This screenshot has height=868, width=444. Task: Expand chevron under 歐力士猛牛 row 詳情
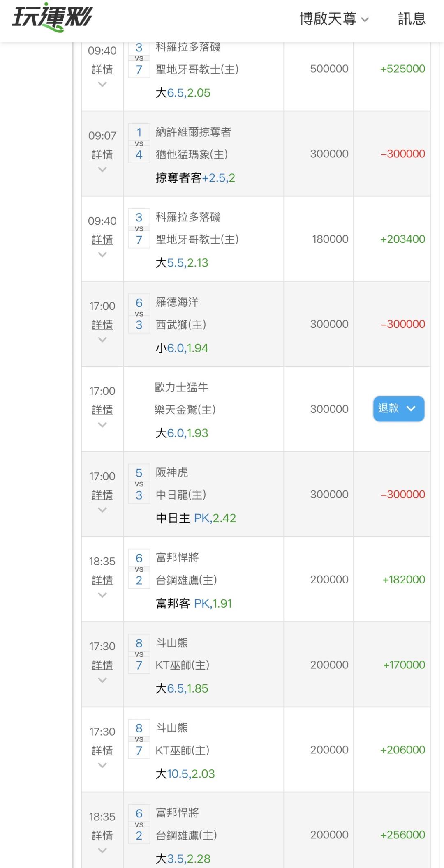point(102,425)
